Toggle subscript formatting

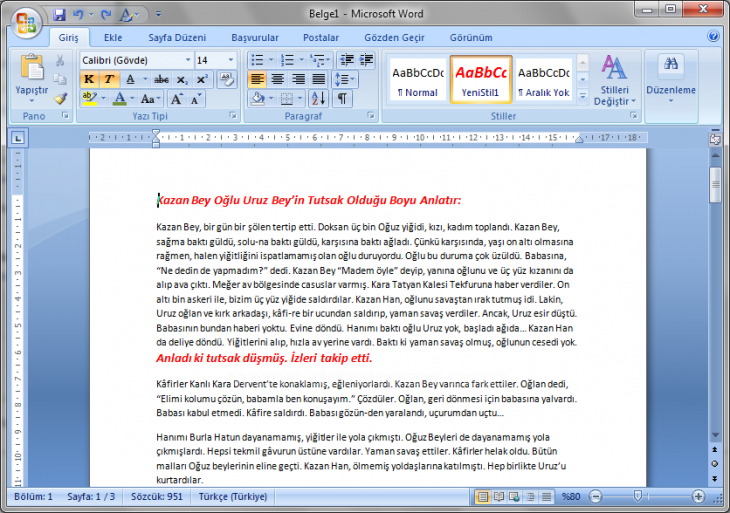point(182,80)
